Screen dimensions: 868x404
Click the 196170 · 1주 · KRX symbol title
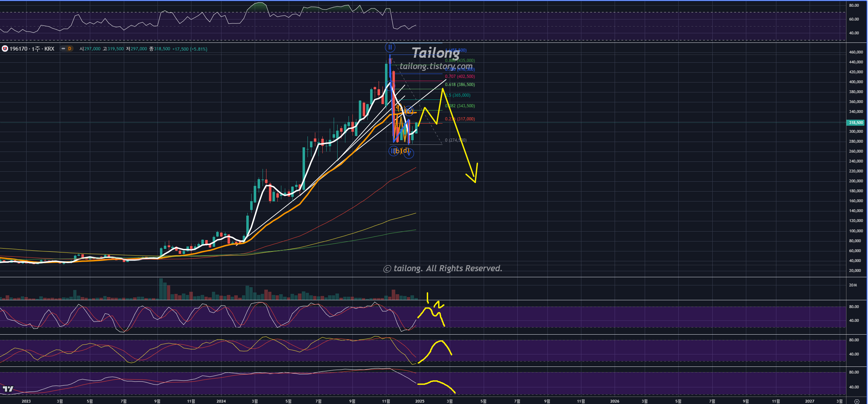tap(32, 49)
